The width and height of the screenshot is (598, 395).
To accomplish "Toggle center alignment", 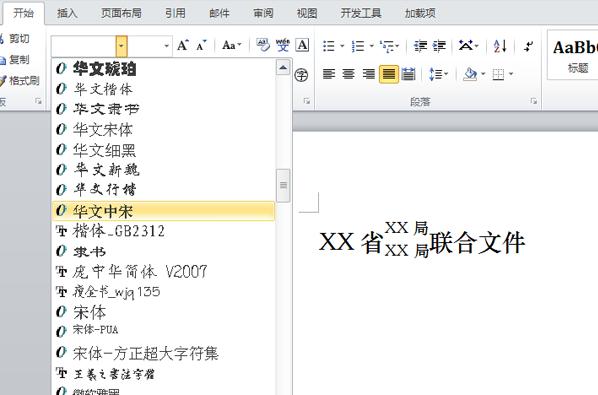I will coord(348,74).
